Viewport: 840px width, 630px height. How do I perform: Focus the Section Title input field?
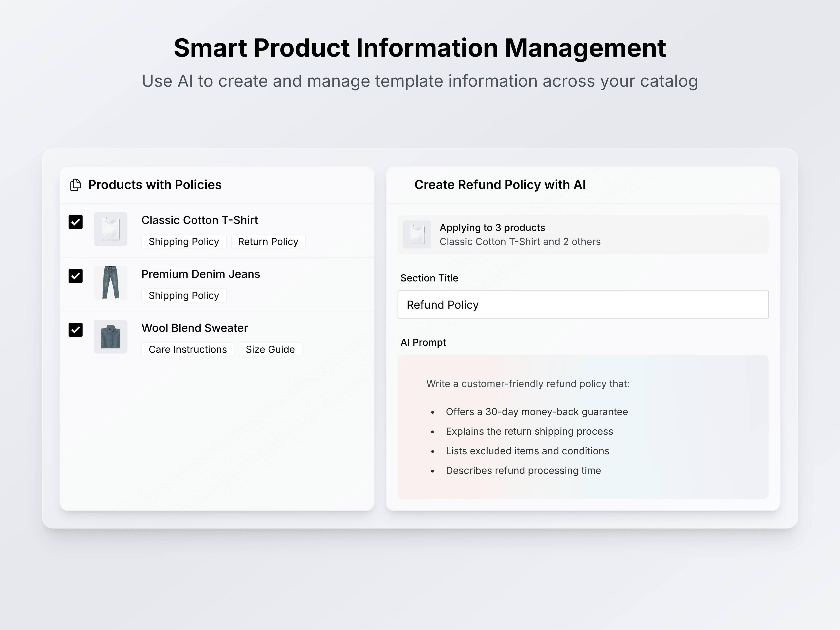coord(583,304)
